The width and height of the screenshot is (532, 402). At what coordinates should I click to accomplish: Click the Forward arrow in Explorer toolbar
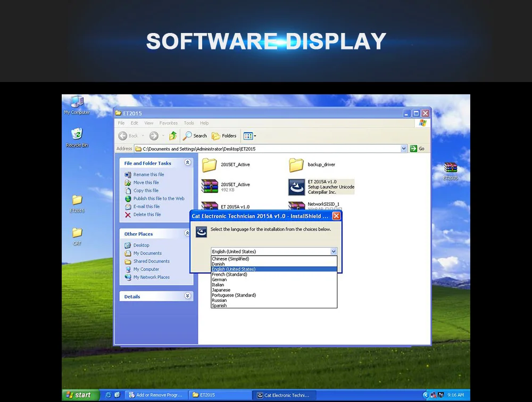click(154, 136)
